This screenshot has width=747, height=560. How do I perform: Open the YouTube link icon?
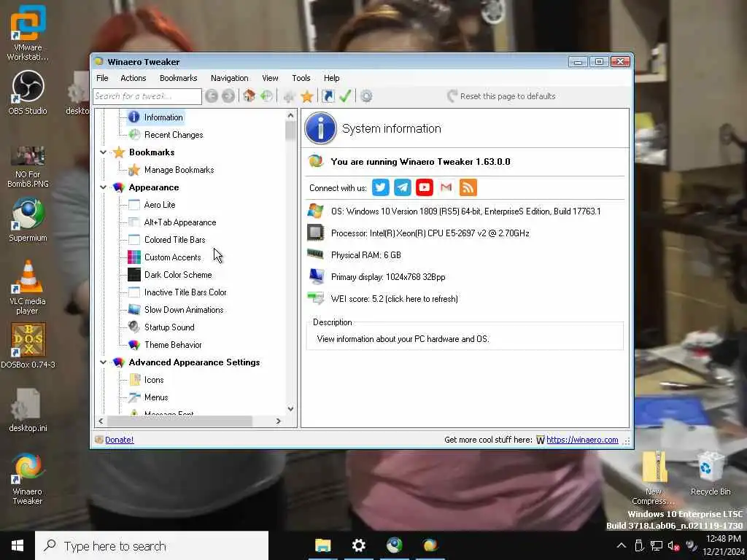click(425, 187)
